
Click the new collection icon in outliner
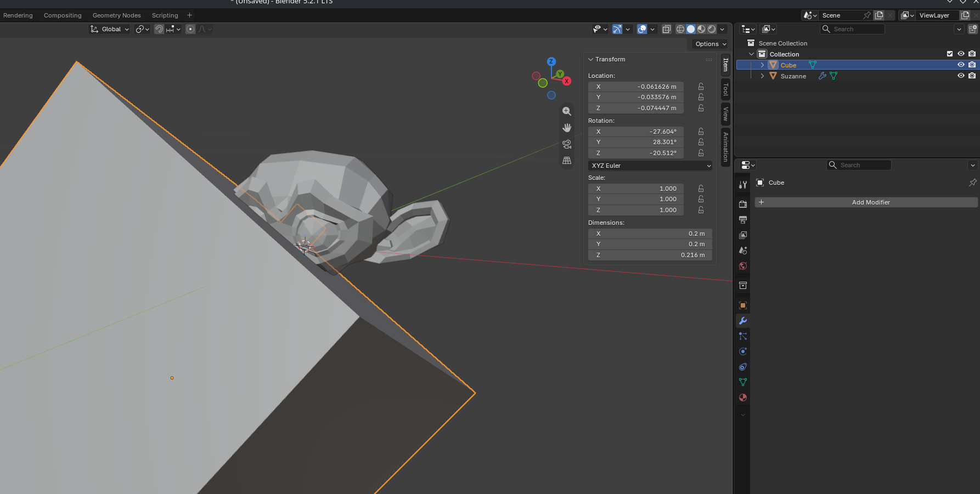point(973,29)
